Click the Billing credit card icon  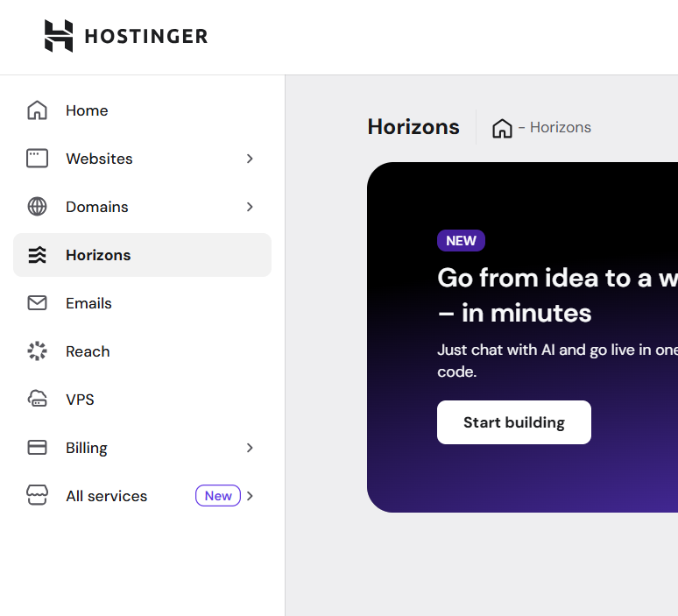point(37,447)
